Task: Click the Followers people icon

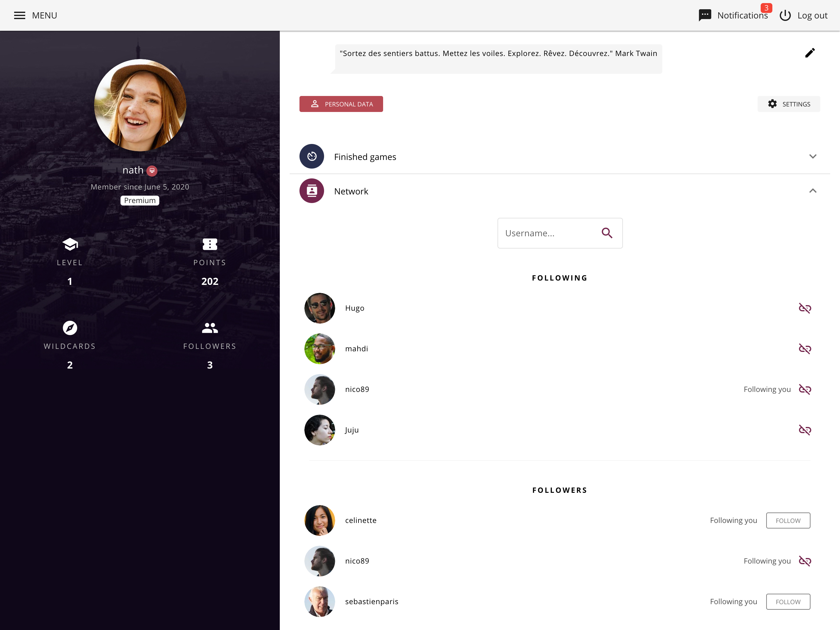Action: pos(210,328)
